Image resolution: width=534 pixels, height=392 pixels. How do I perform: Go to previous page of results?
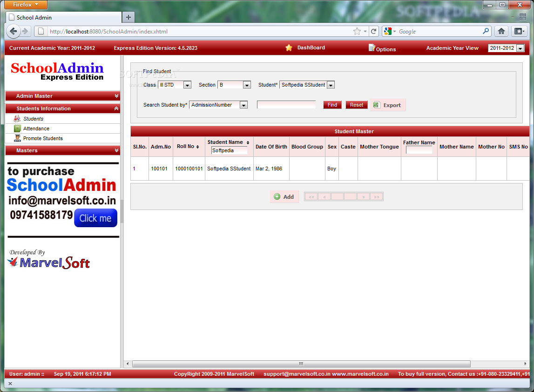(x=324, y=196)
